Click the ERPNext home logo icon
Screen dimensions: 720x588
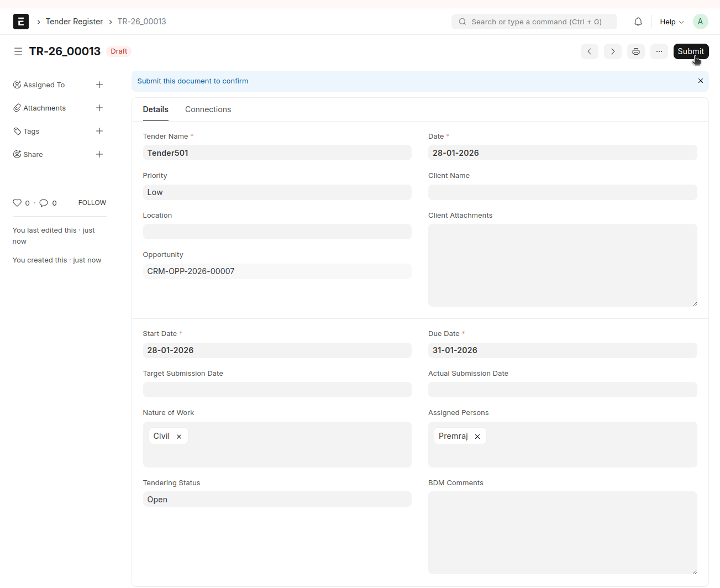coord(21,22)
